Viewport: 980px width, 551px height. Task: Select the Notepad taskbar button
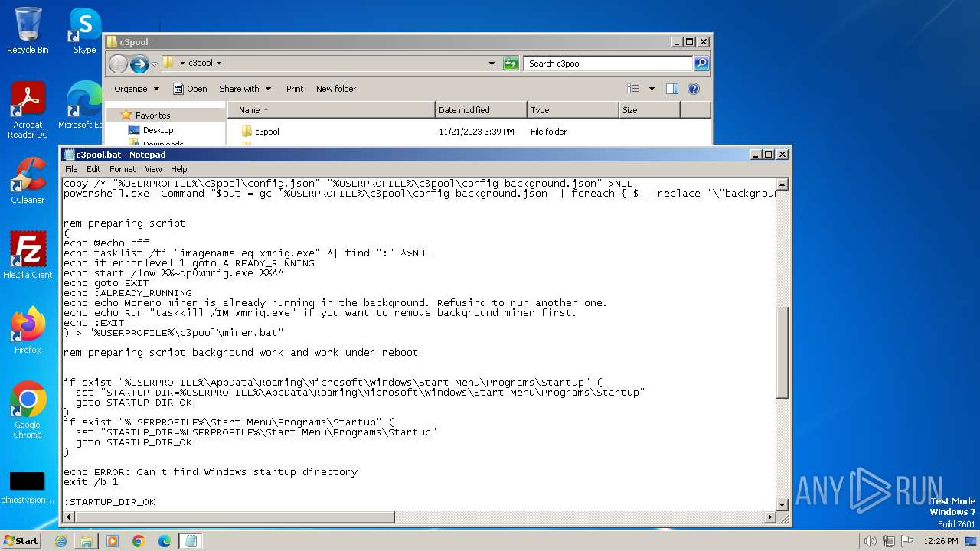coord(191,541)
